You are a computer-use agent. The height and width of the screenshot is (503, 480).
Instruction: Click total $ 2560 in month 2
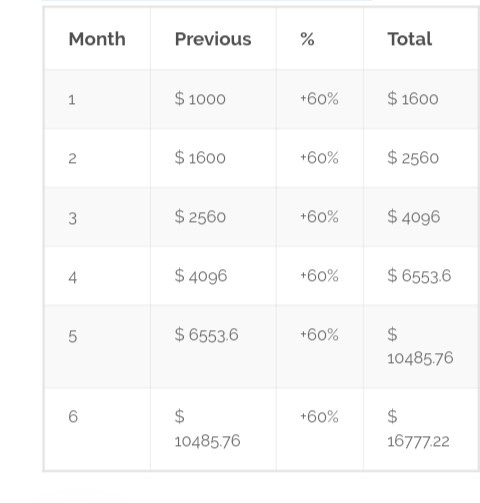pyautogui.click(x=413, y=158)
